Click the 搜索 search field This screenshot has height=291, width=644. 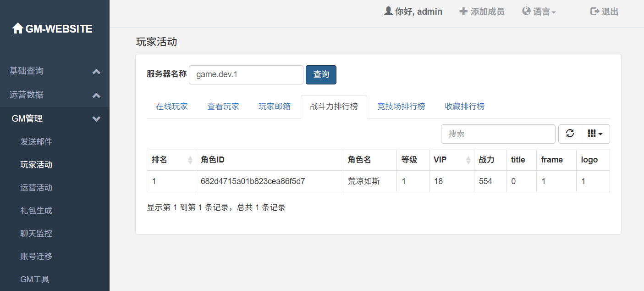click(498, 134)
